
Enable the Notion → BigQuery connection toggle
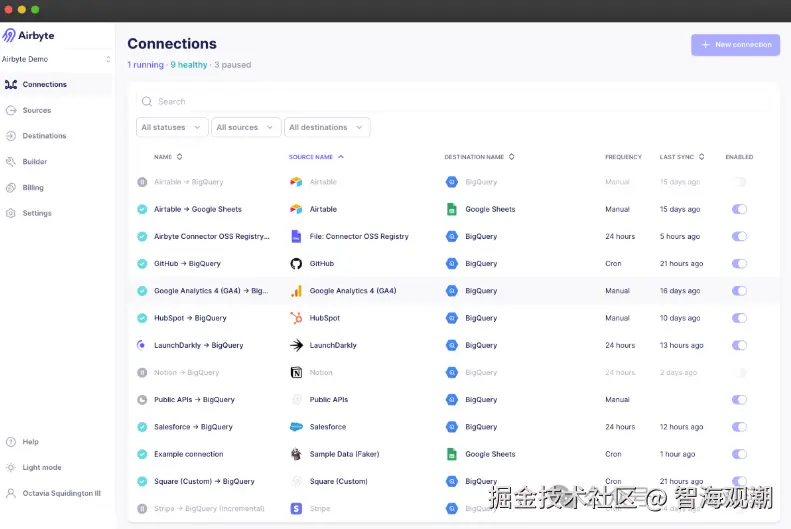[739, 372]
